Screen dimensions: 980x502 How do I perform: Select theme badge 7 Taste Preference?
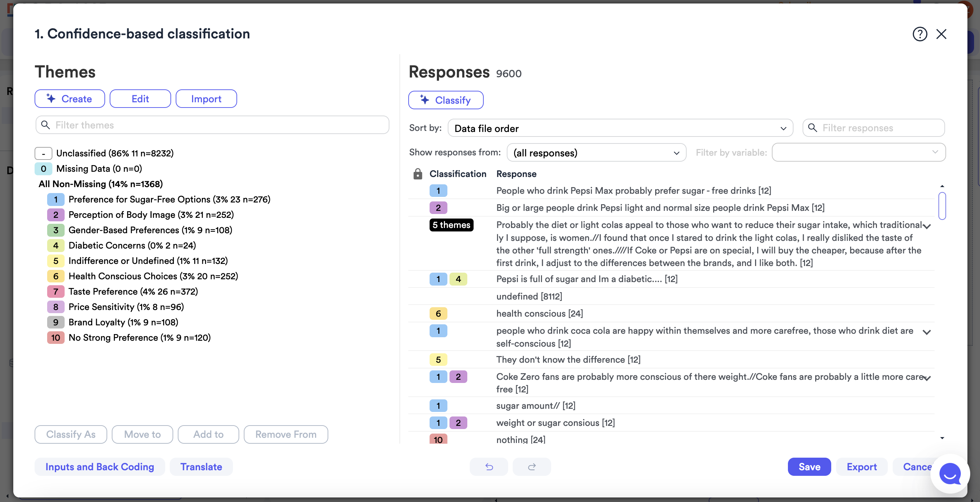pyautogui.click(x=56, y=291)
